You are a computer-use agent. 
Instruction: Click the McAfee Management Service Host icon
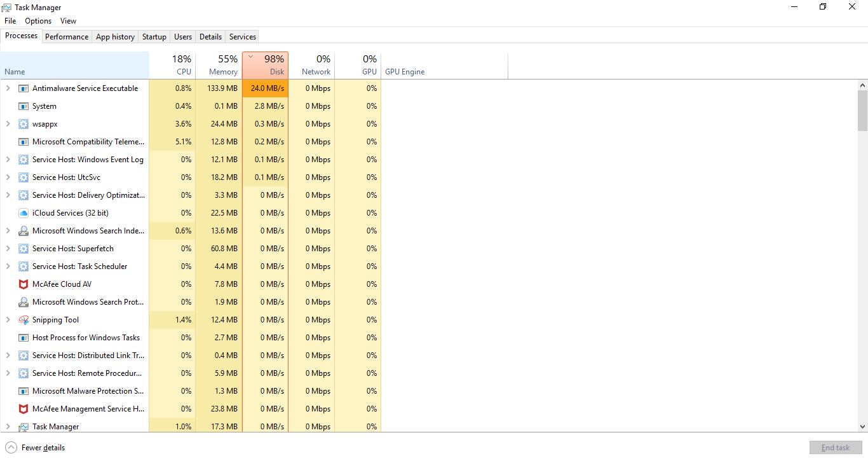coord(24,409)
